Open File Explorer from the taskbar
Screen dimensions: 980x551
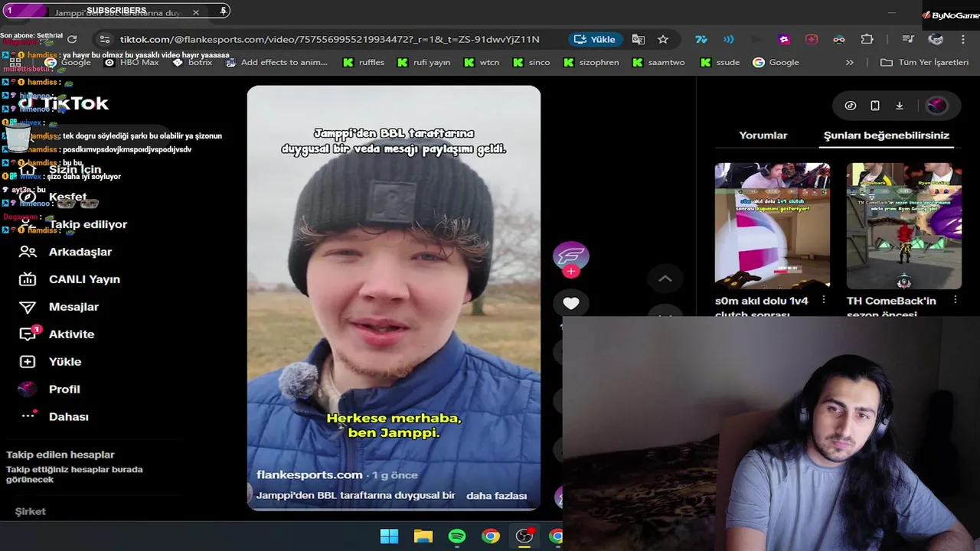pos(423,536)
